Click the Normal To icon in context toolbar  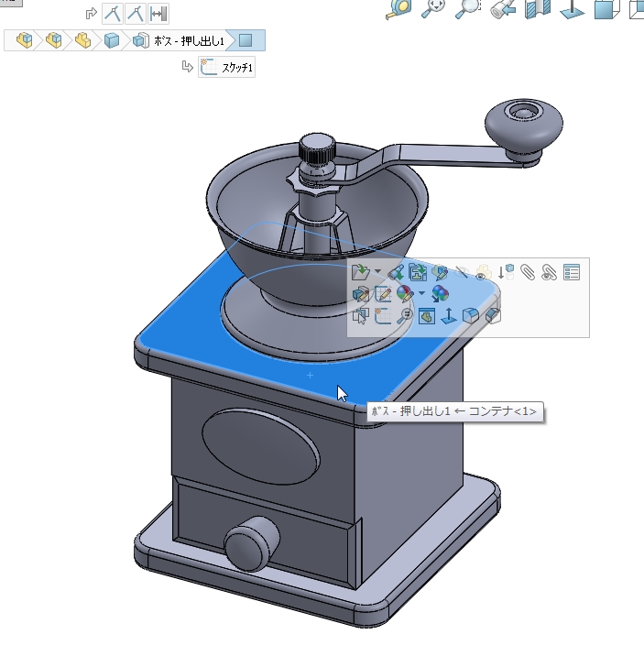point(449,316)
